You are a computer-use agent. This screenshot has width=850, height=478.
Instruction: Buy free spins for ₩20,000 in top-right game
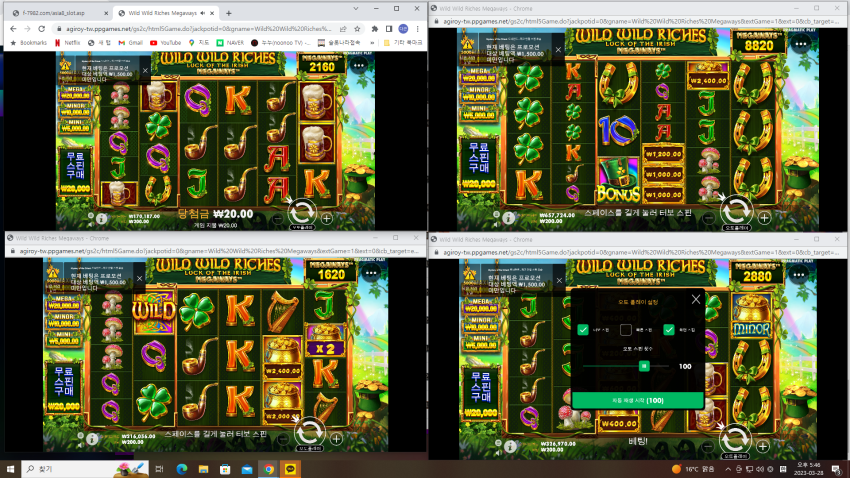[x=479, y=164]
